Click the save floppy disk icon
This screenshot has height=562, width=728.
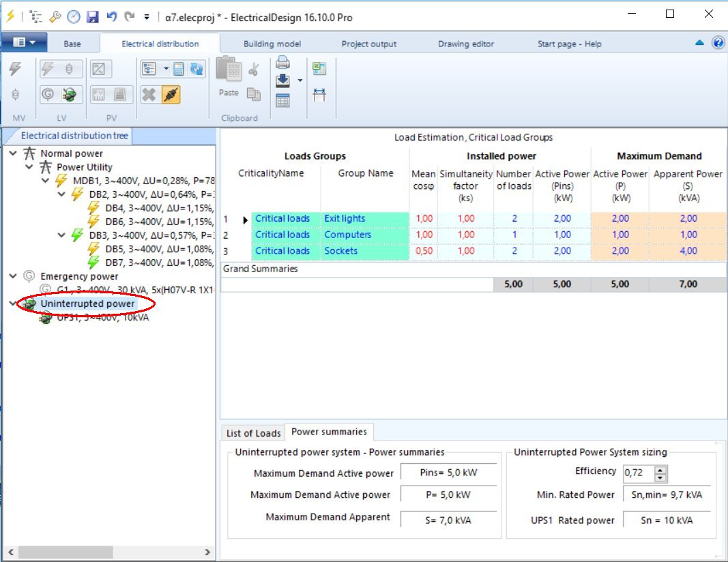pyautogui.click(x=93, y=17)
